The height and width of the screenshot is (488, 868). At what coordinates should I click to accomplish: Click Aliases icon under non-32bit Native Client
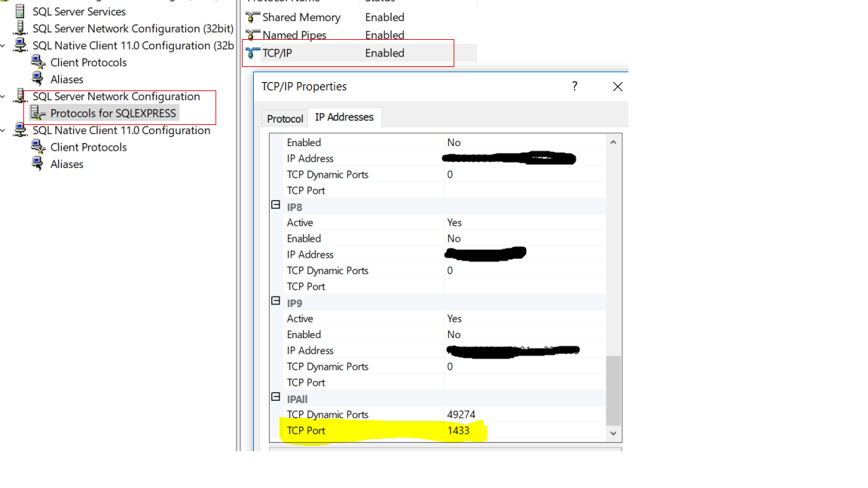38,163
